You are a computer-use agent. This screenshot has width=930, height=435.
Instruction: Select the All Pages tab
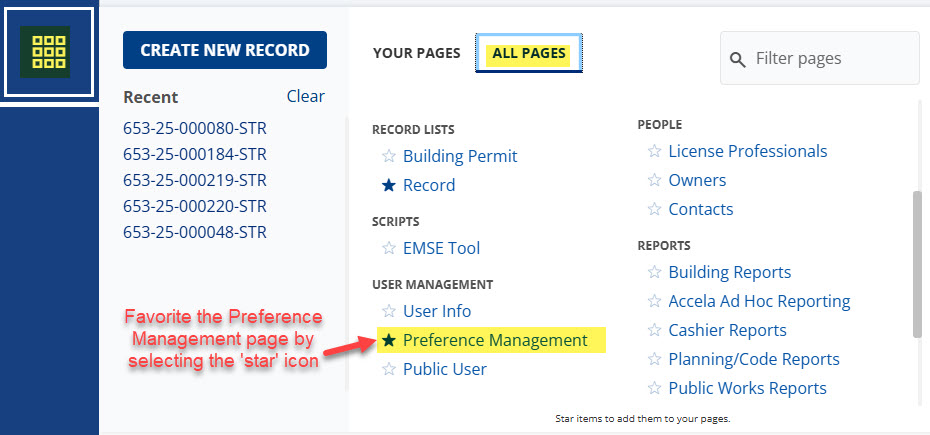point(529,53)
